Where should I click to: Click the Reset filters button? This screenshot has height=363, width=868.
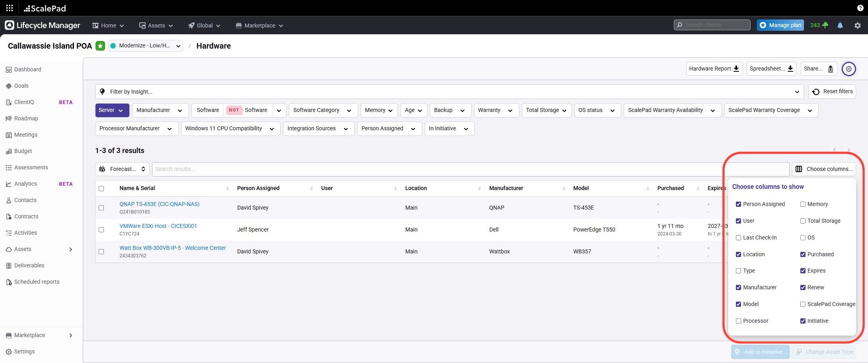click(x=832, y=92)
